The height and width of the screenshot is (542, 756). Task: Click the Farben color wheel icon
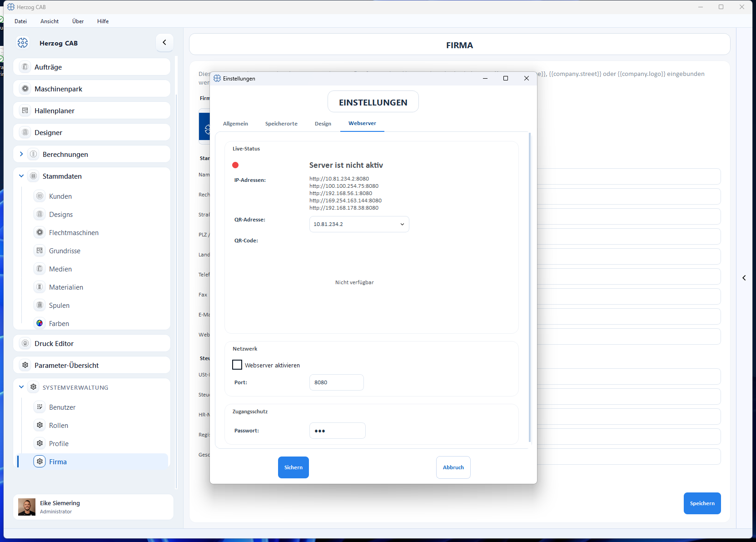(x=40, y=323)
